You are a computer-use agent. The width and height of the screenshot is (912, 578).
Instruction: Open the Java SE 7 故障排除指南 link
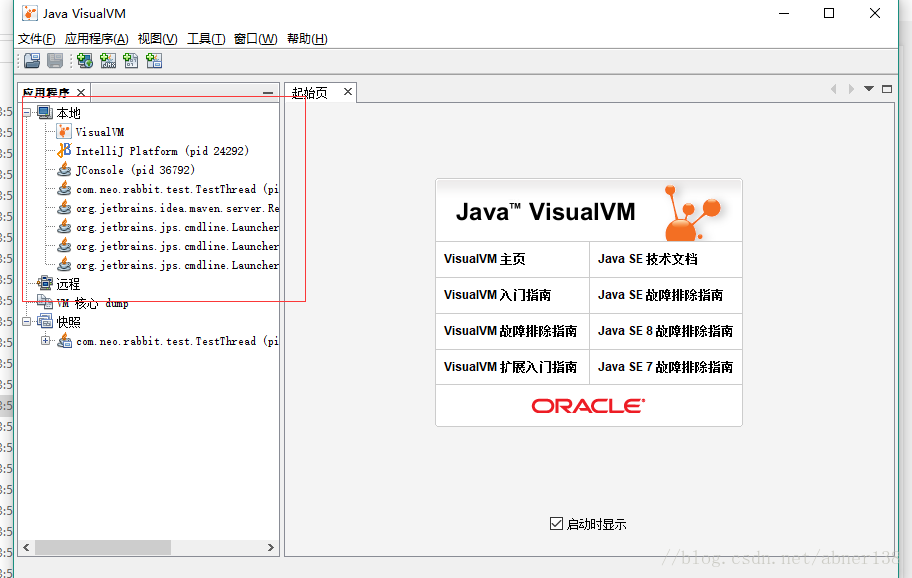point(666,367)
